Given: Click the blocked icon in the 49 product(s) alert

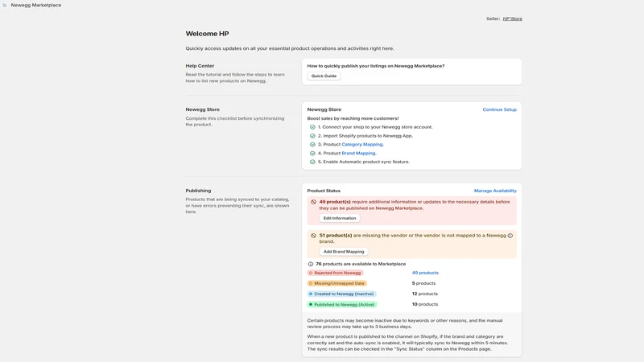Looking at the screenshot, I should click(x=313, y=202).
